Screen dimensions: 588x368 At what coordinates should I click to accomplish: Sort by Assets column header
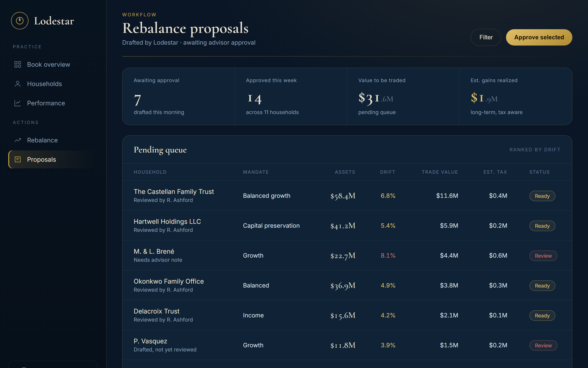[x=345, y=172]
